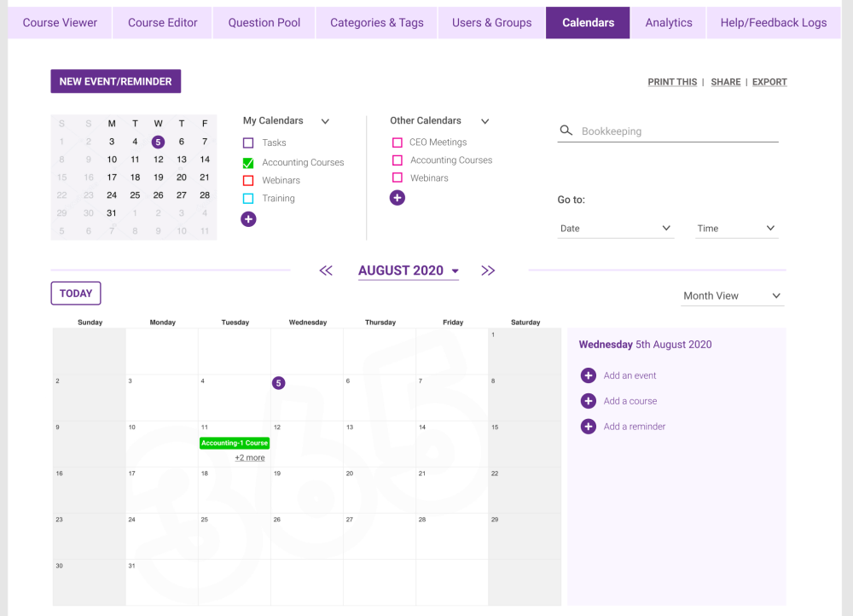Screen dimensions: 853x616
Task: Click the Add an event link
Action: [630, 375]
